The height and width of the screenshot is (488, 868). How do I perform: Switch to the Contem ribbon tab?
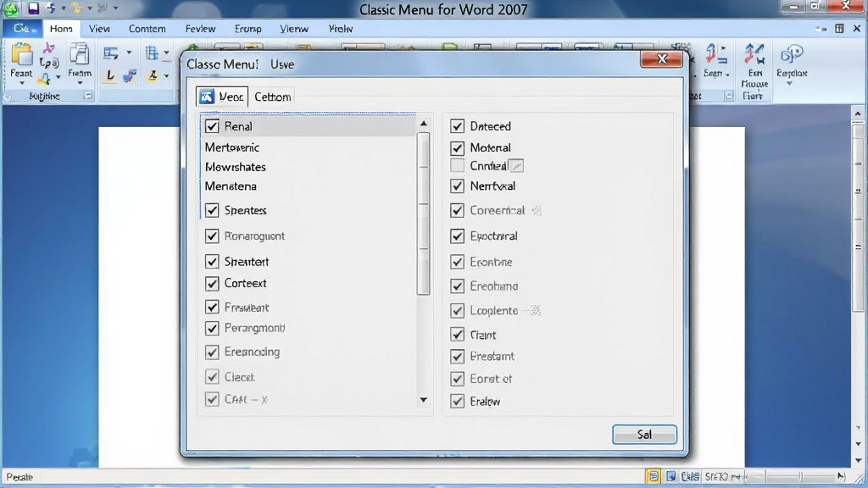click(147, 28)
